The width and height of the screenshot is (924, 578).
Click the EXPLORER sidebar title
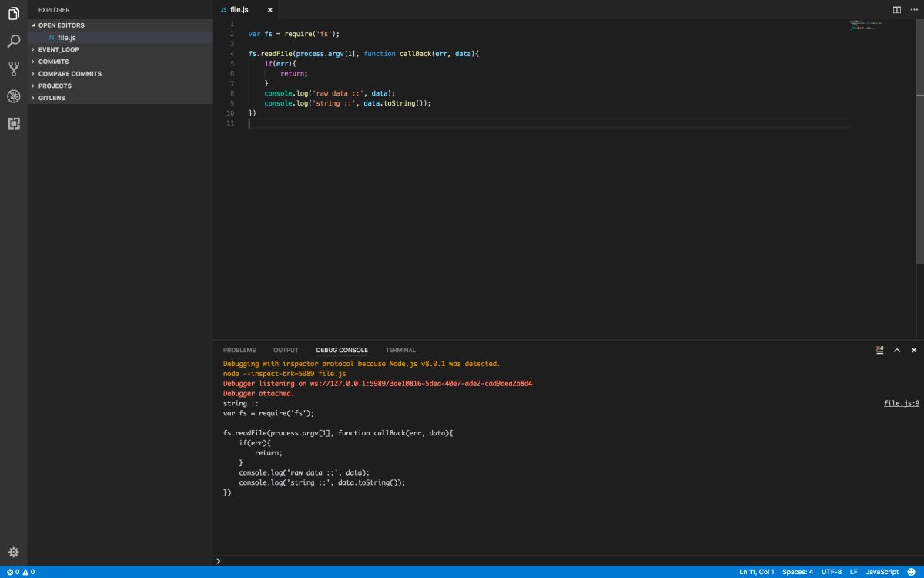(54, 10)
